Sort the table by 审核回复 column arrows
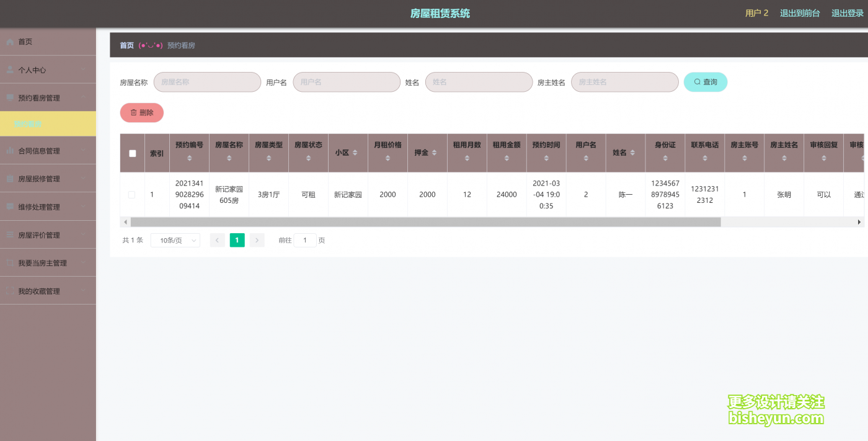The width and height of the screenshot is (868, 441). (x=824, y=158)
